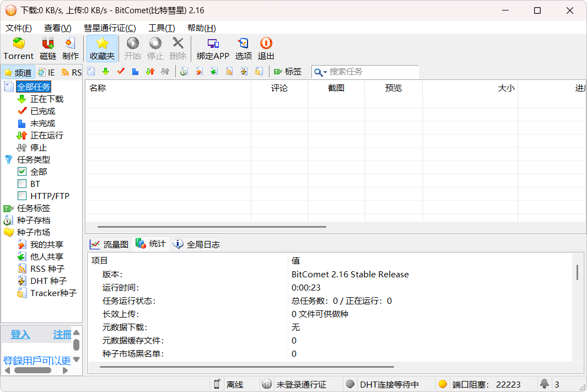Viewport: 587px width, 392px height.
Task: Click the task list horizontal scrollbar
Action: click(x=212, y=227)
